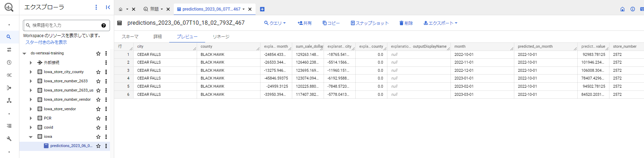The width and height of the screenshot is (644, 158).
Task: Collapse the iowa dataset
Action: point(31,136)
